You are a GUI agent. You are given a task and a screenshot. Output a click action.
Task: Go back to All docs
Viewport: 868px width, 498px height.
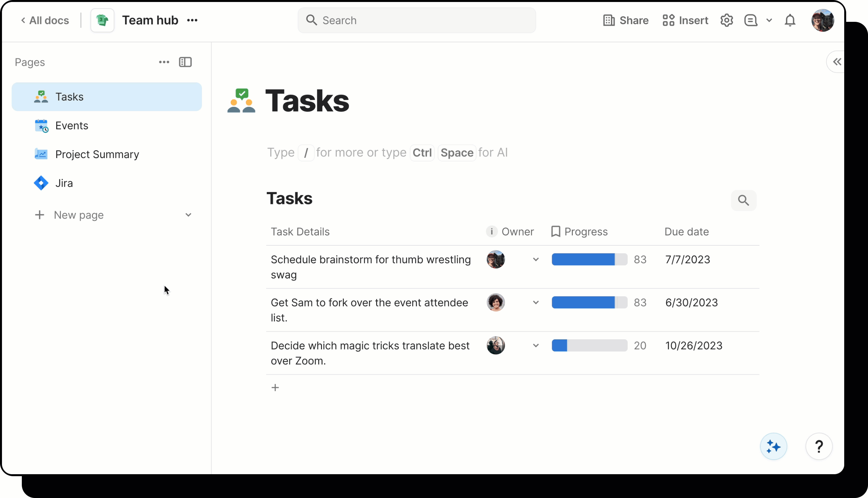pos(45,21)
